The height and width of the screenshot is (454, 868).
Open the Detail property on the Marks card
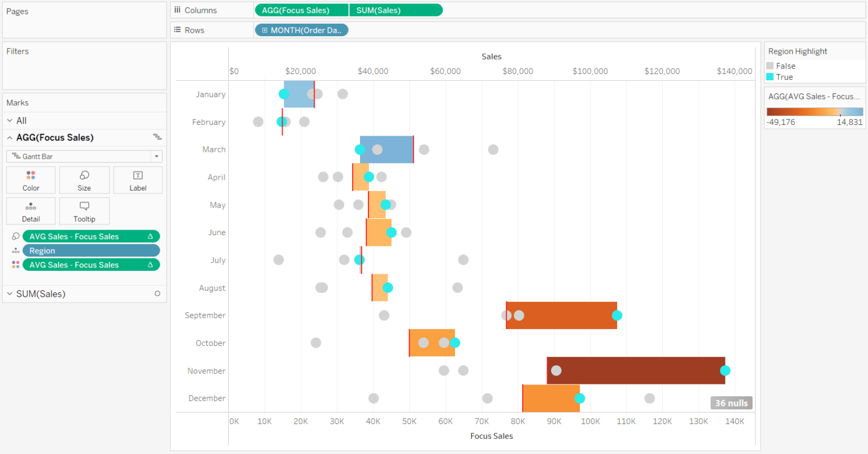pyautogui.click(x=31, y=211)
